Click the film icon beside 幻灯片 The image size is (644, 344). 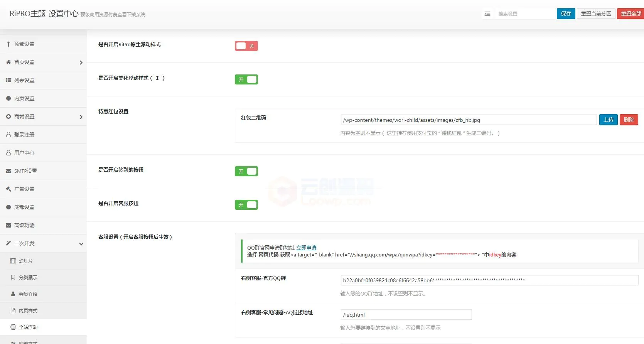[x=13, y=261]
